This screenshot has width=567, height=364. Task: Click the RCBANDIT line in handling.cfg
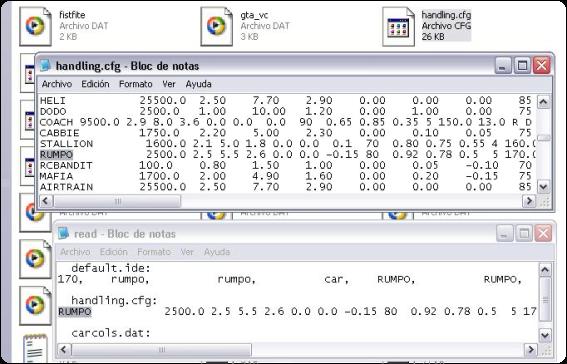pos(286,166)
